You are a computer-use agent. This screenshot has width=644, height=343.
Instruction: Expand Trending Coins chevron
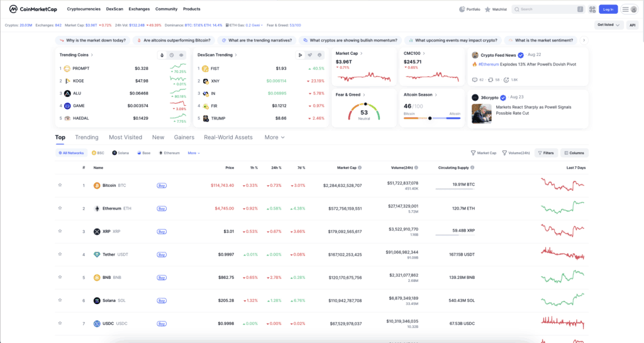(x=92, y=55)
